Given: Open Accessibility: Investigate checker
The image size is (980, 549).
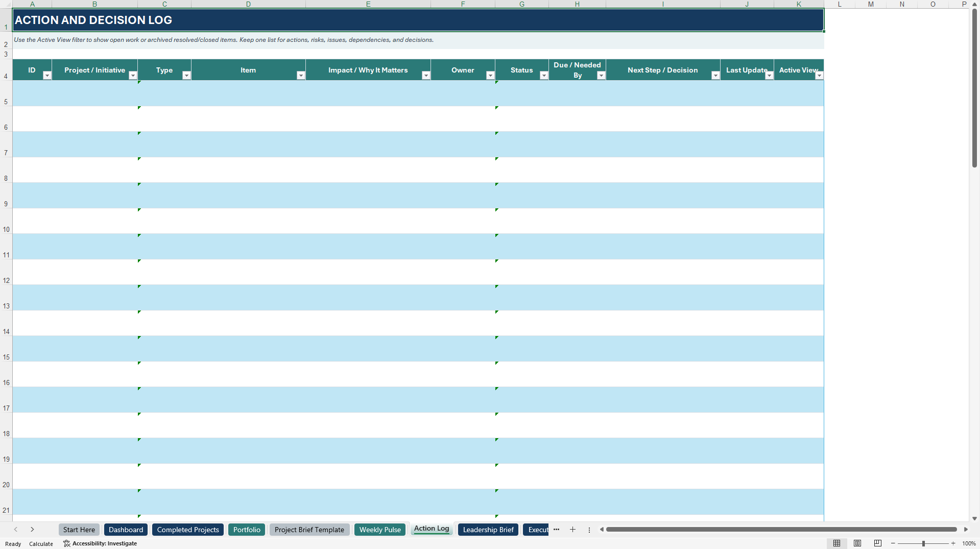Looking at the screenshot, I should coord(100,543).
